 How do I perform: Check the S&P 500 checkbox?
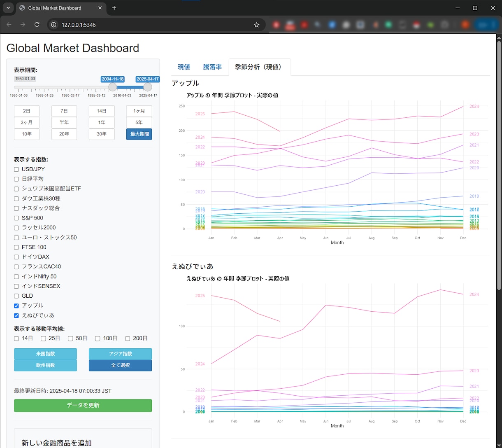[x=16, y=218]
